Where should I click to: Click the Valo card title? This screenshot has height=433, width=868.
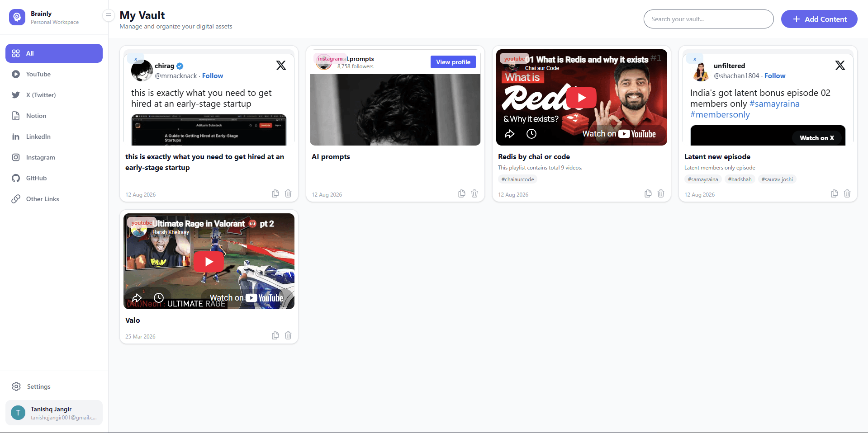pyautogui.click(x=133, y=320)
